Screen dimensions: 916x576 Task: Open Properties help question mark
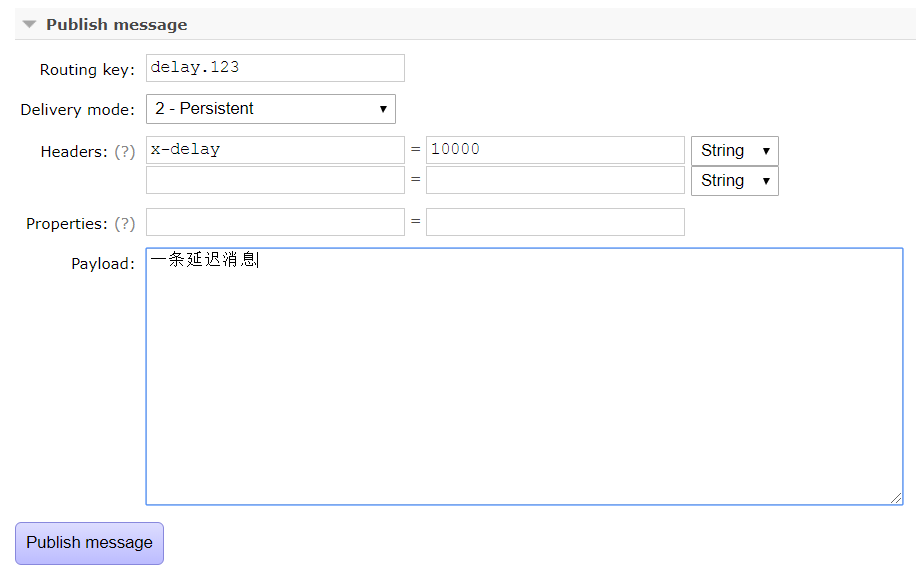(x=124, y=224)
